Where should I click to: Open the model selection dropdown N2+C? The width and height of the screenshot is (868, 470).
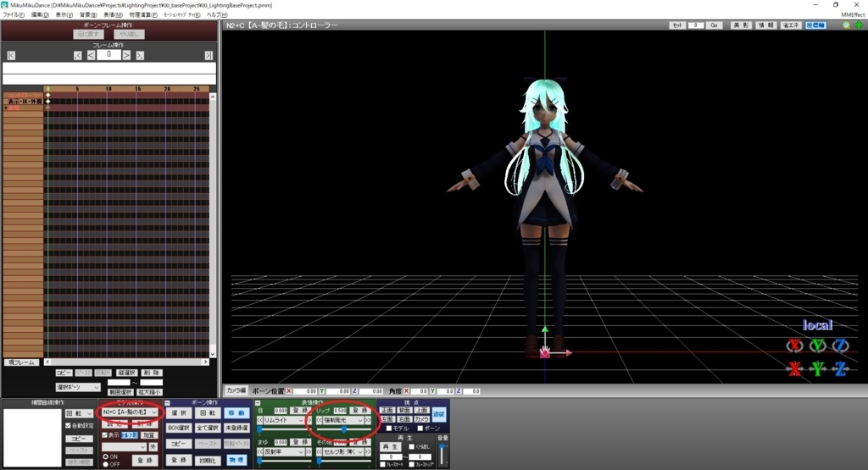pyautogui.click(x=130, y=412)
